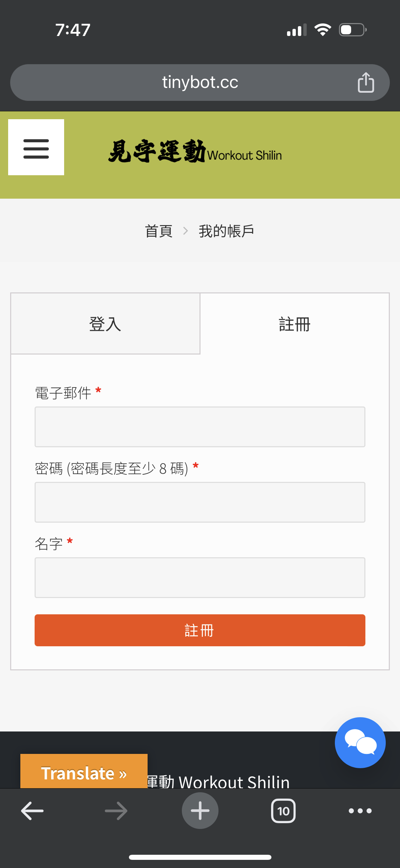This screenshot has height=868, width=400.
Task: Click the Workout Shilin header logo
Action: pyautogui.click(x=195, y=152)
